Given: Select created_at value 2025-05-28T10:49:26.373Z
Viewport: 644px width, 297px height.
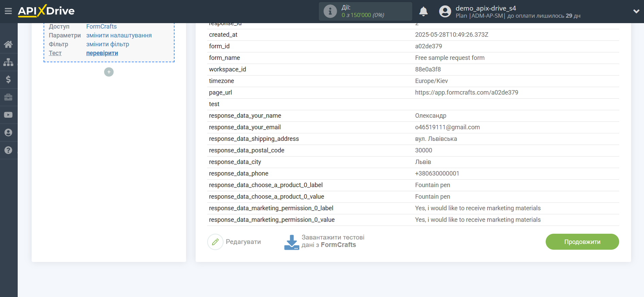Looking at the screenshot, I should point(451,35).
